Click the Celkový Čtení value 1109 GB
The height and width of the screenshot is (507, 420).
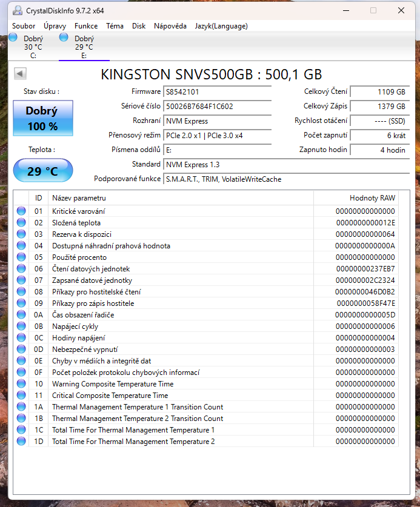[380, 92]
